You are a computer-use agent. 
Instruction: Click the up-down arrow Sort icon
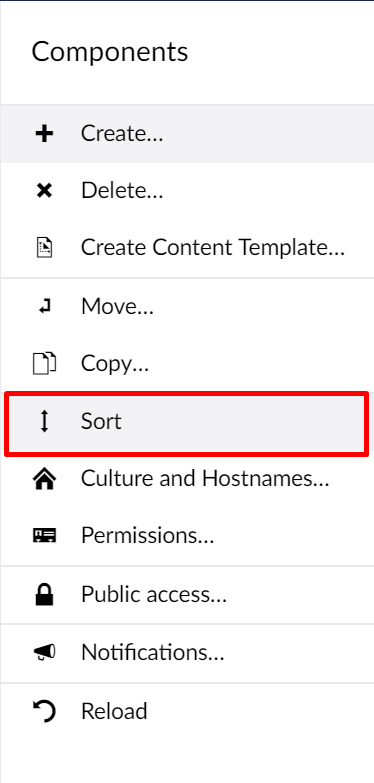(44, 421)
